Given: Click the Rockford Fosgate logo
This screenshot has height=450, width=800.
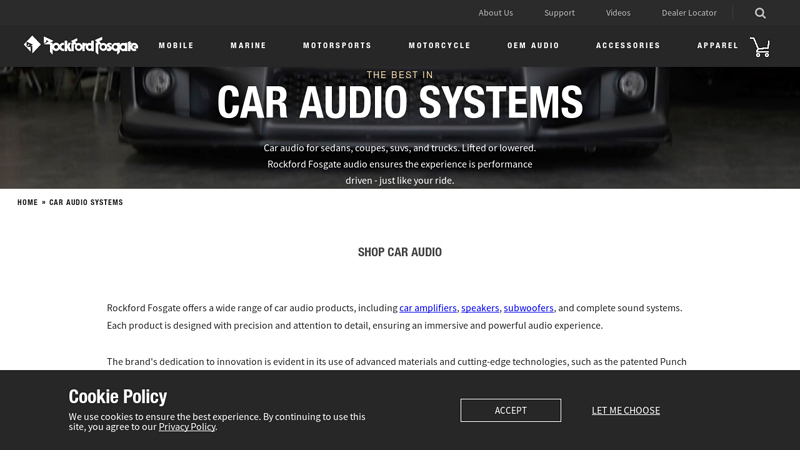Looking at the screenshot, I should [x=81, y=45].
